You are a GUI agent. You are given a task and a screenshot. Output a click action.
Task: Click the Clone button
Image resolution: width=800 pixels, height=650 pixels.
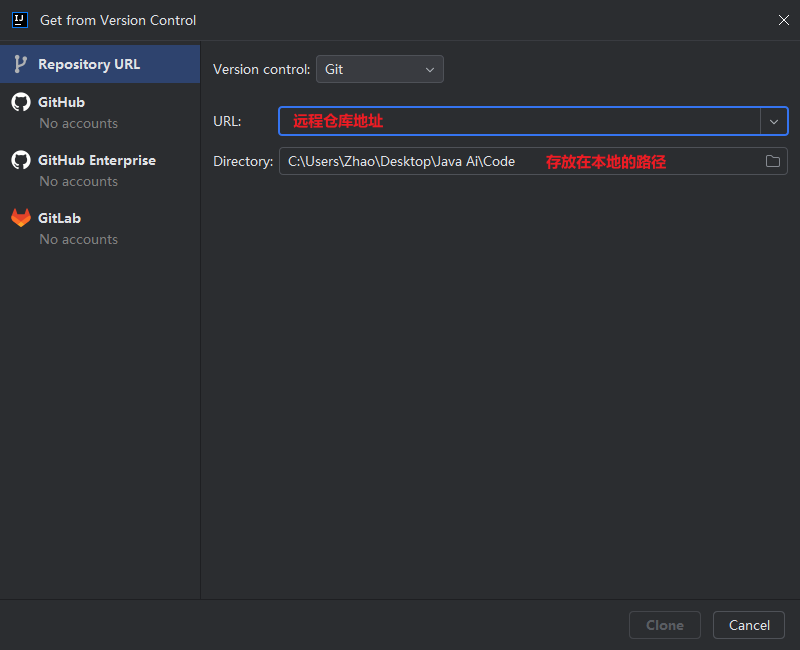[x=665, y=625]
